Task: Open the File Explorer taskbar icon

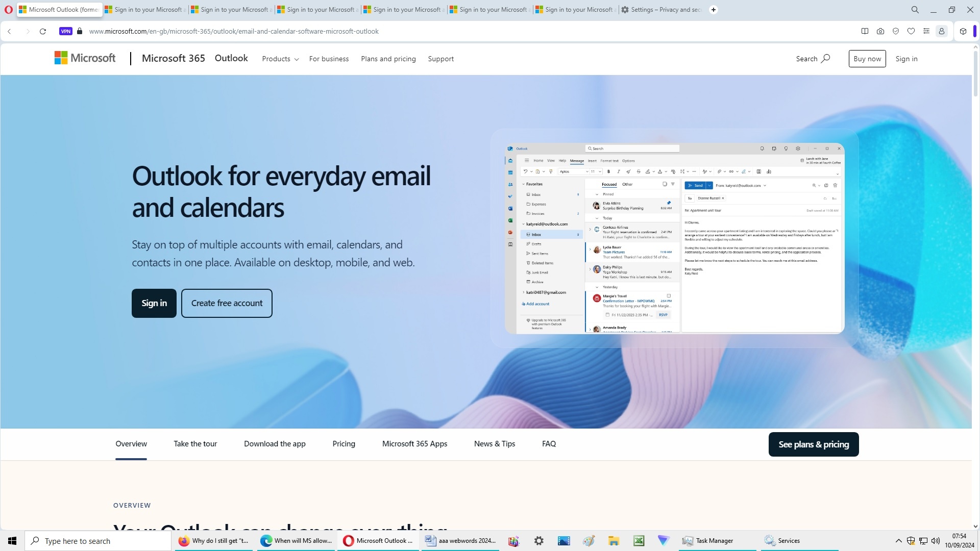Action: pyautogui.click(x=614, y=541)
